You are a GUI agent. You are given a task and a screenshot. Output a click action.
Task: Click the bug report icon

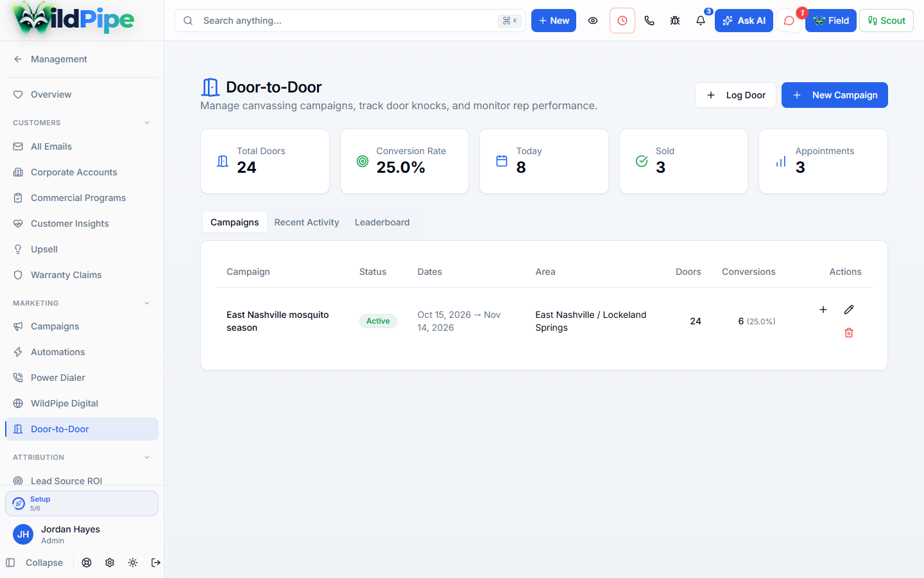(x=675, y=21)
